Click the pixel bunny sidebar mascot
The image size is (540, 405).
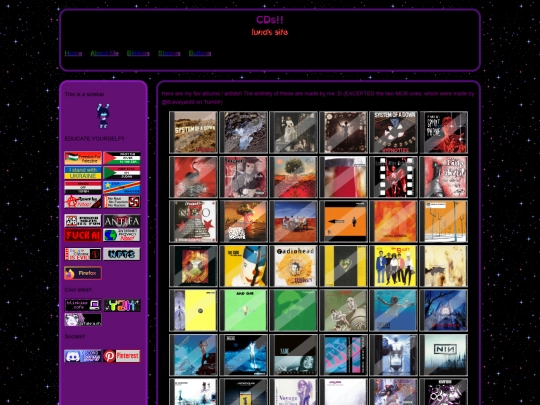click(103, 116)
